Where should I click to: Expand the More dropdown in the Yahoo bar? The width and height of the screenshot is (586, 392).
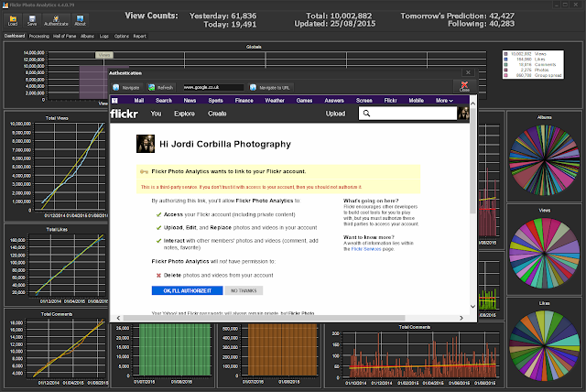click(444, 101)
